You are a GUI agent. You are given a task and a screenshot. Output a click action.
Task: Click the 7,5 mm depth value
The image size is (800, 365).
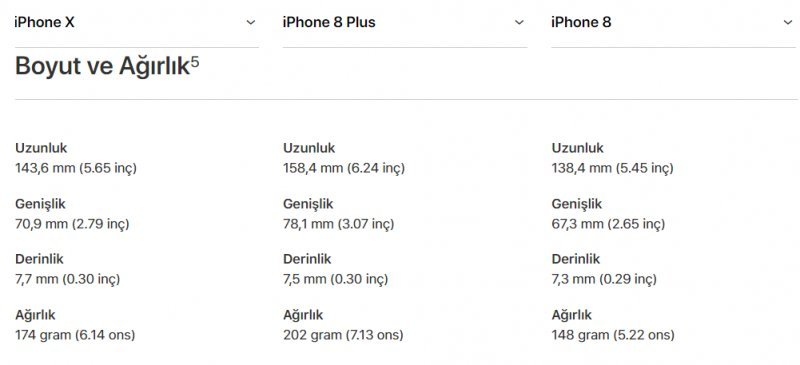pos(336,279)
